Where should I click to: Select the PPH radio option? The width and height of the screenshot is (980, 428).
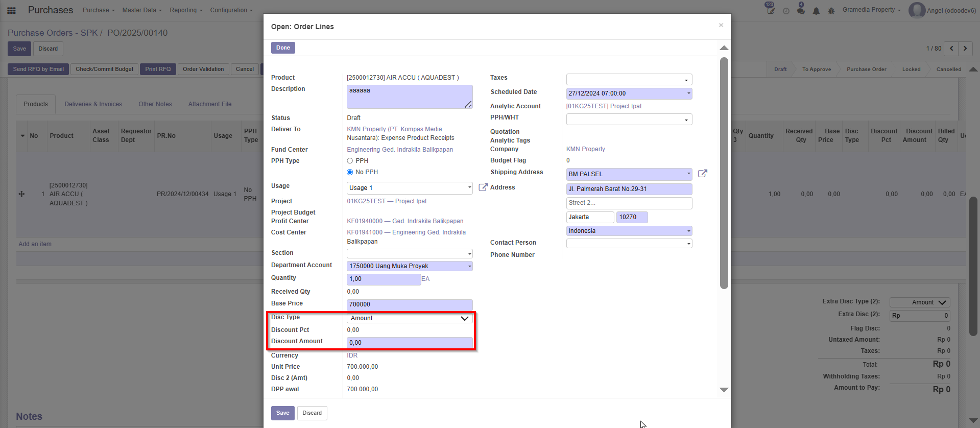tap(350, 161)
